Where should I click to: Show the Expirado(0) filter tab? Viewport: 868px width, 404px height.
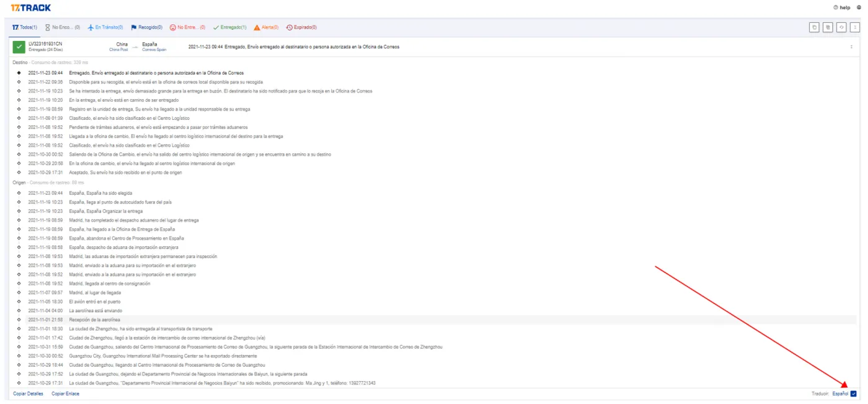pos(302,27)
